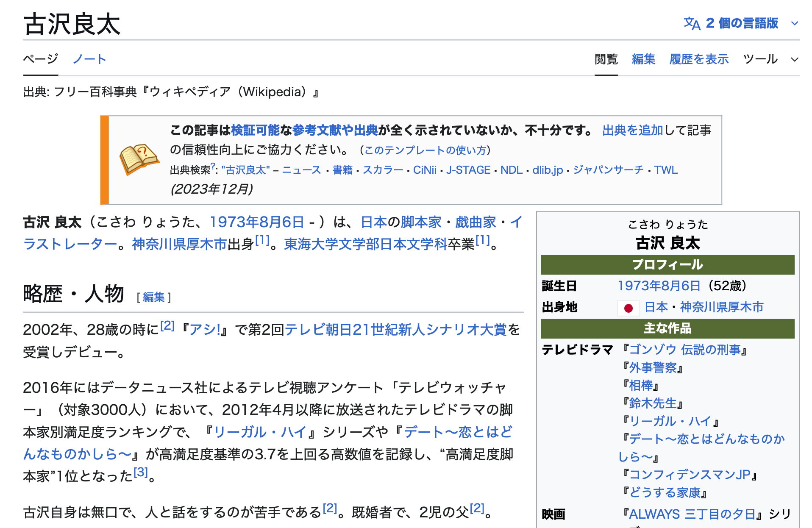Open the ジャパンサーチ link
The image size is (812, 528).
608,170
